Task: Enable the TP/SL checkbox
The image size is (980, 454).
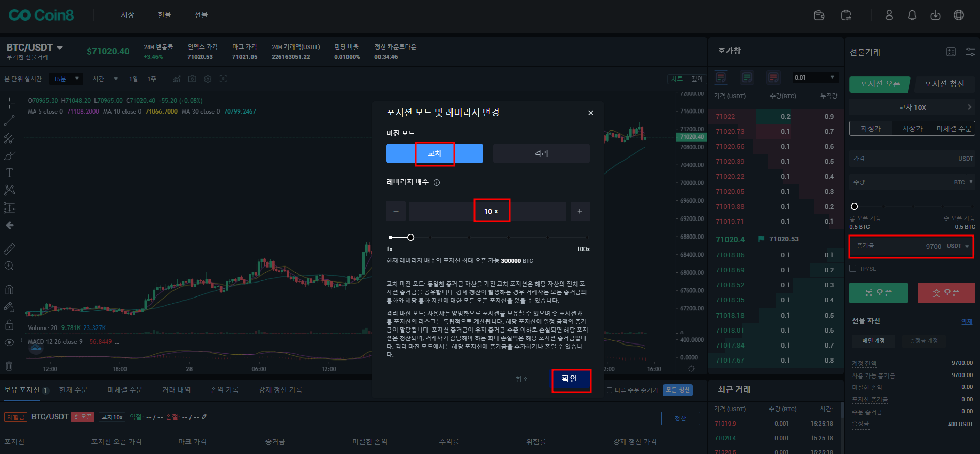Action: (x=853, y=269)
